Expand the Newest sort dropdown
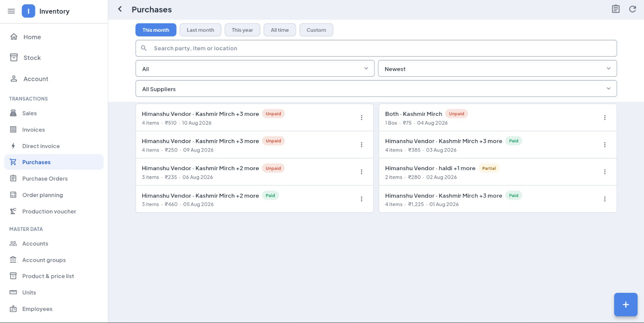The image size is (644, 323). click(497, 69)
